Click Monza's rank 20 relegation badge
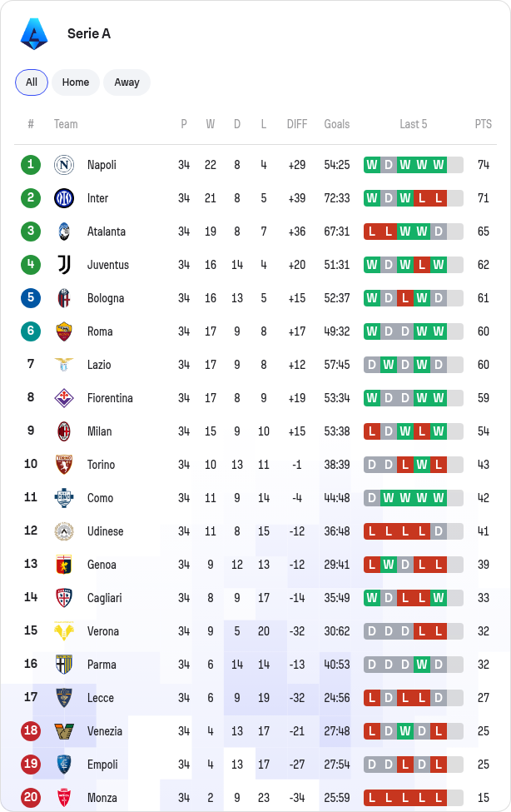Screen dimensions: 511x812 [31, 798]
